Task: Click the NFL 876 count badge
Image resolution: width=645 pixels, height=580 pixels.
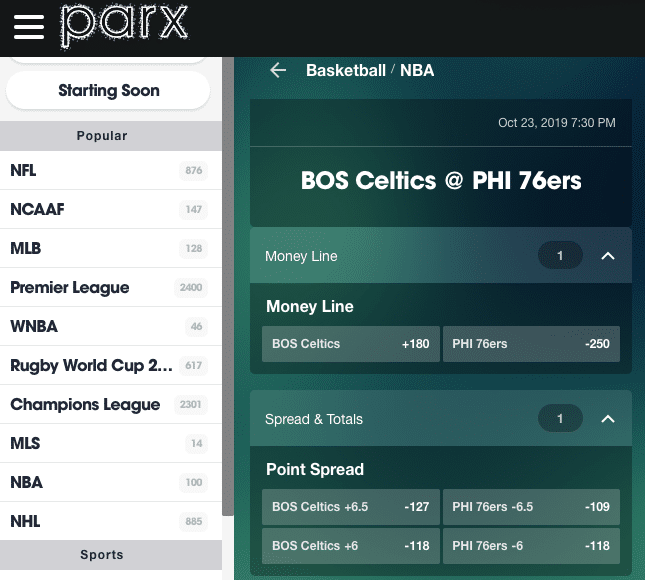Action: [194, 170]
